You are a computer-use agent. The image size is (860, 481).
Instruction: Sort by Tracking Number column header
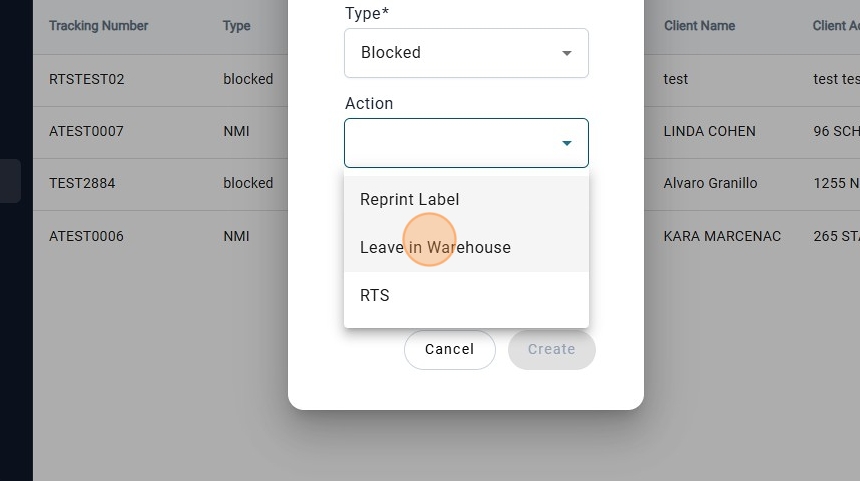pyautogui.click(x=98, y=26)
